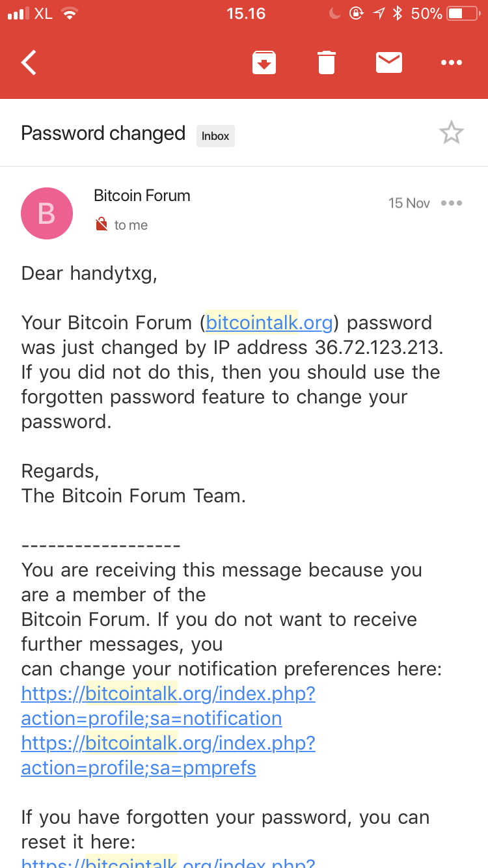Tap the 15 Nov date stamp

coord(409,203)
